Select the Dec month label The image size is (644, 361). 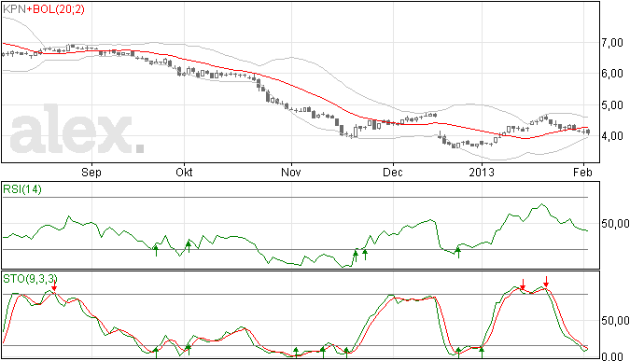(x=393, y=172)
